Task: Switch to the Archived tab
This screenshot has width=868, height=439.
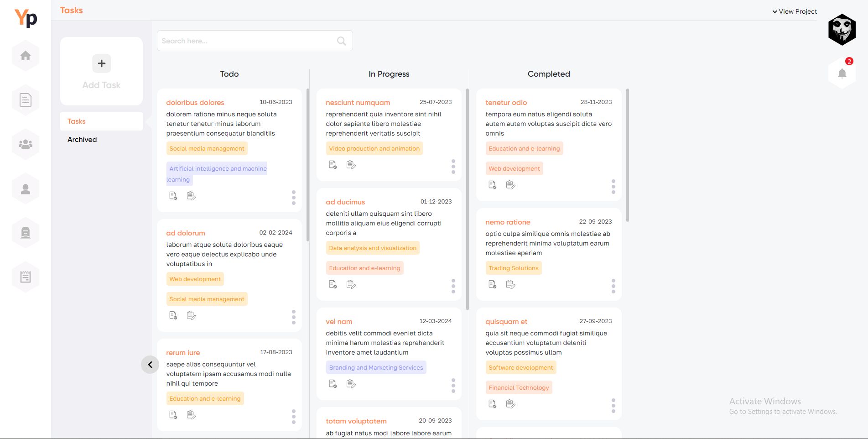Action: coord(82,140)
